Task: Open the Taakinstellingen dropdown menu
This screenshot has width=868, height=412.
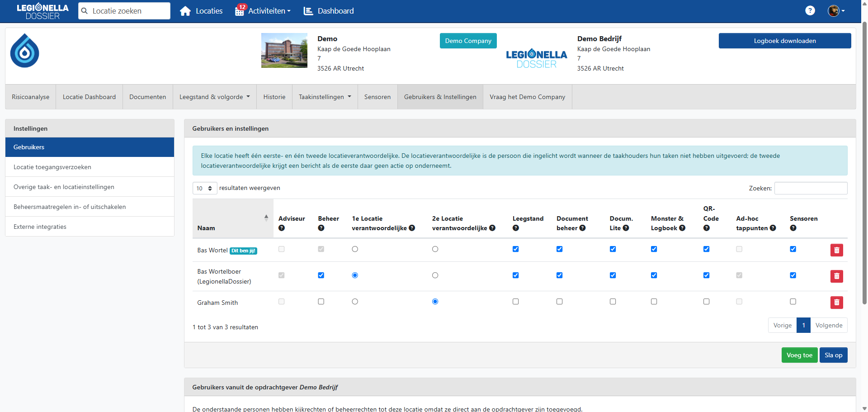Action: pos(325,97)
